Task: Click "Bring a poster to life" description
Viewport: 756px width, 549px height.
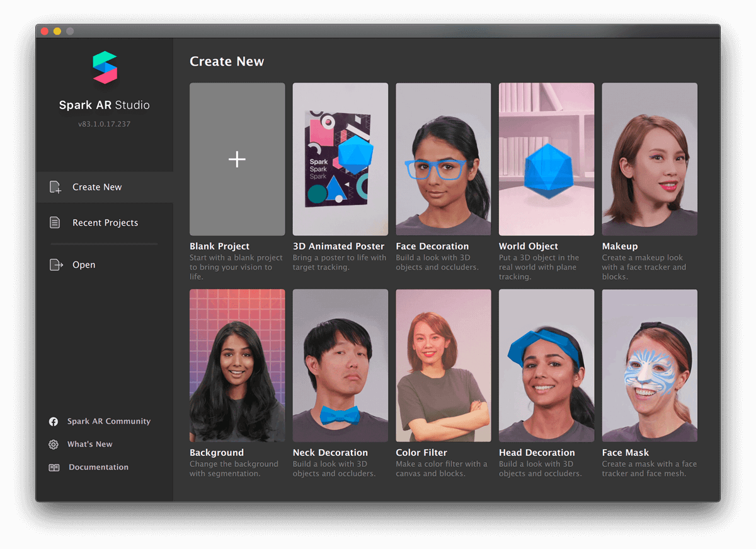Action: pos(340,262)
